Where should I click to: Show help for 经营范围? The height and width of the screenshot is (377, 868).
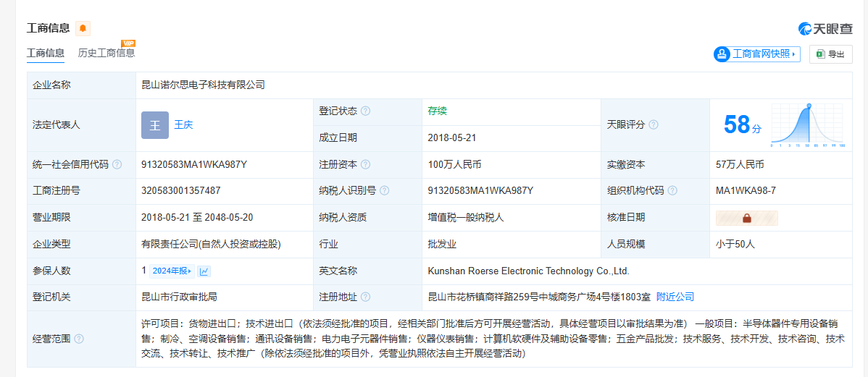click(x=79, y=339)
